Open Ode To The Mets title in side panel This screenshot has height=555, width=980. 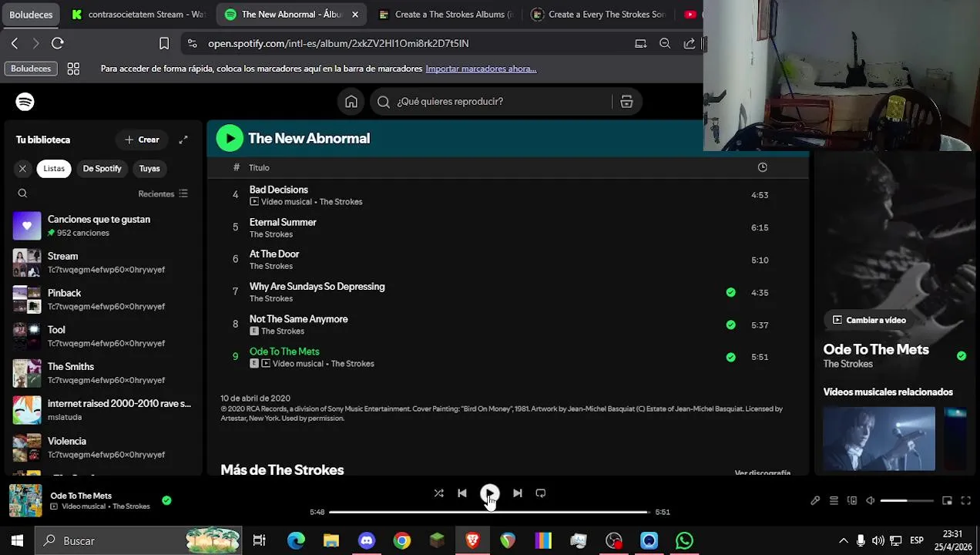coord(876,349)
